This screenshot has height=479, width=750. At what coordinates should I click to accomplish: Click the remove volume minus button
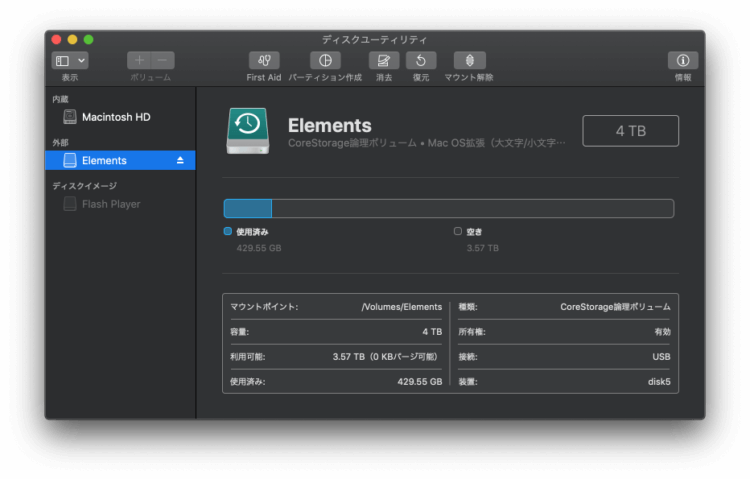[163, 61]
